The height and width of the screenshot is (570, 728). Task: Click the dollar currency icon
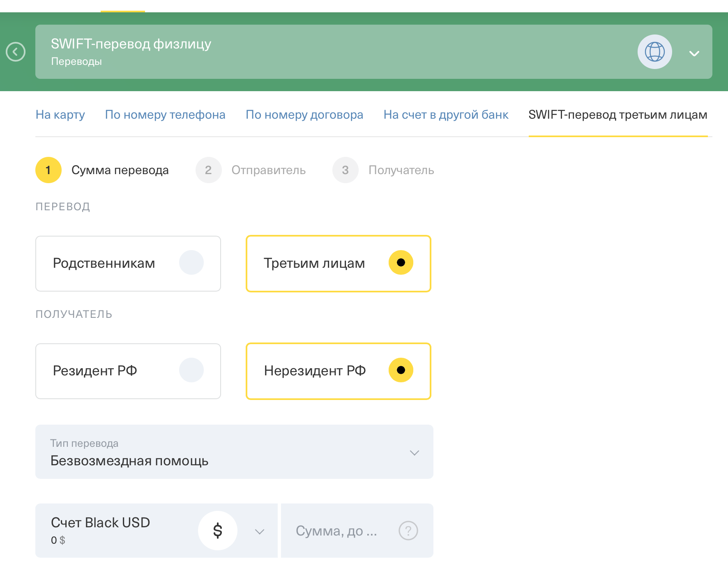coord(218,531)
